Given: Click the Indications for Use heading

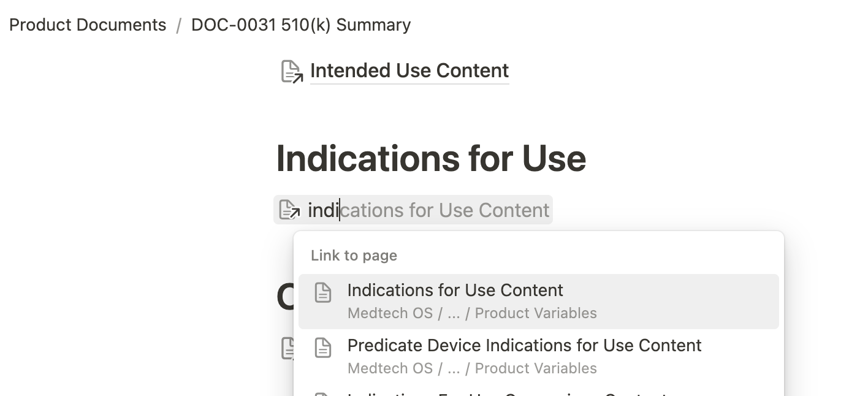Looking at the screenshot, I should coord(431,158).
